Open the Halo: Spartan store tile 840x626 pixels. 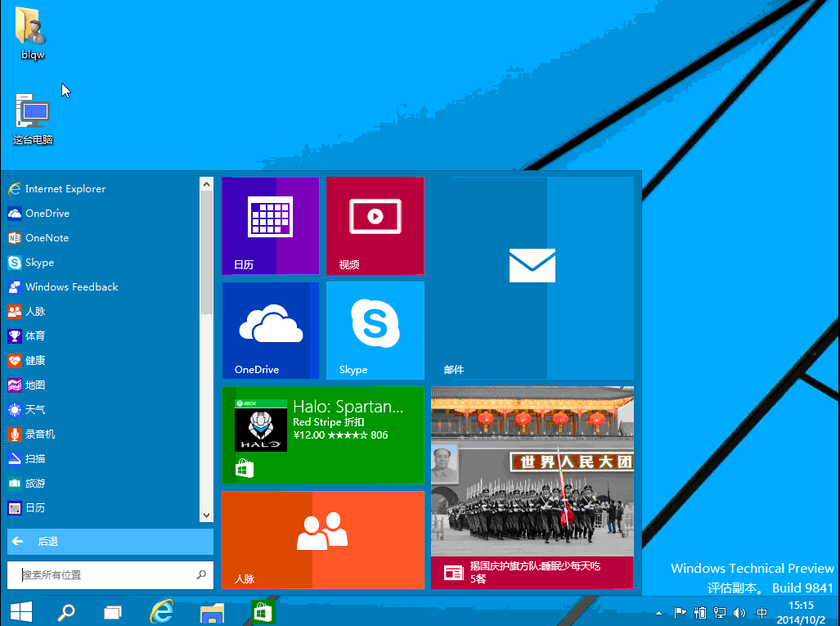point(323,435)
